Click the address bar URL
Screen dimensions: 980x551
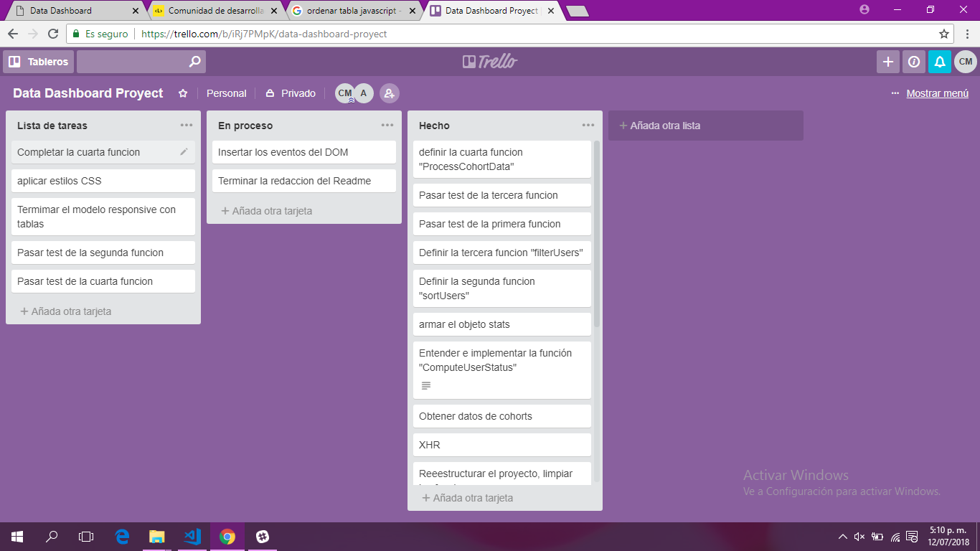(x=264, y=34)
